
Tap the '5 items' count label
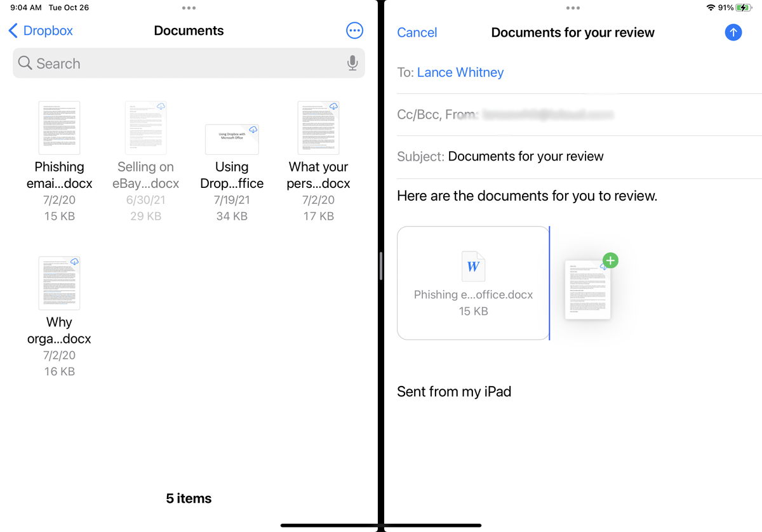point(189,499)
